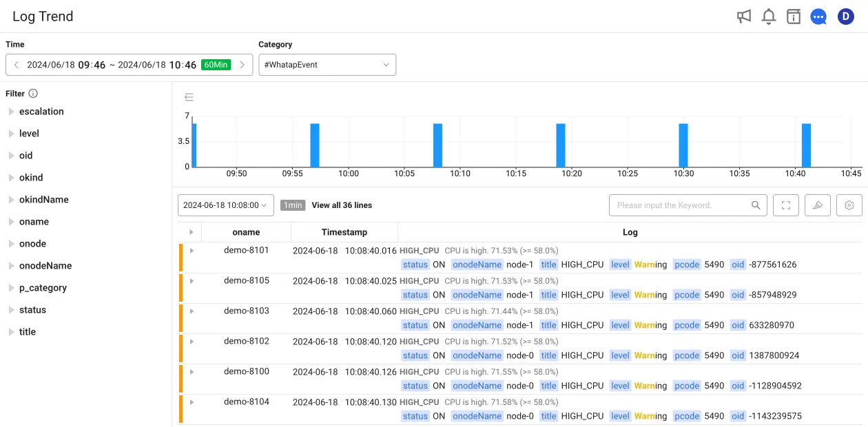Expand the status filter
Screen dimensions: 868x427
(11, 310)
